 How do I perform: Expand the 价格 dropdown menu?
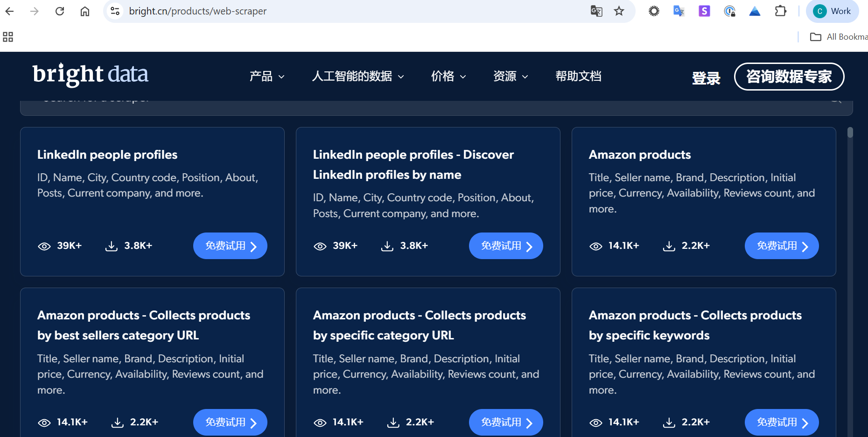tap(448, 76)
